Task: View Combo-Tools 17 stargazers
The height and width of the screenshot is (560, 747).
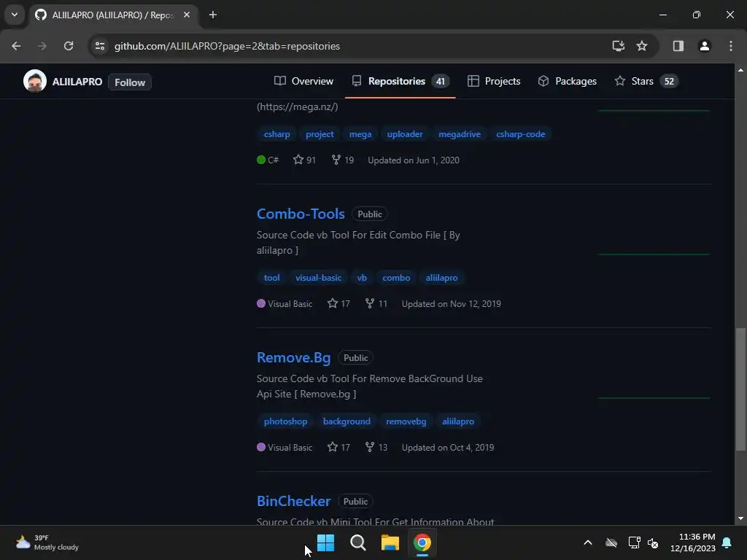Action: pyautogui.click(x=338, y=304)
